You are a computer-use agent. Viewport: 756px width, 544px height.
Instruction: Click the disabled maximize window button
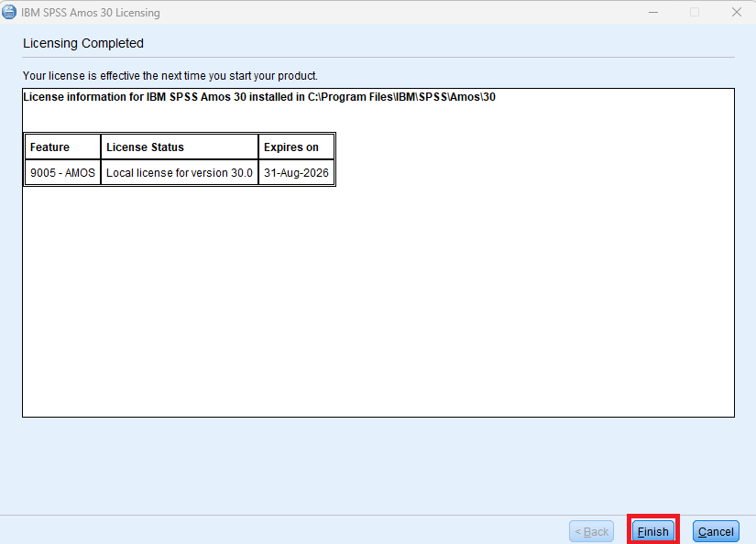(x=695, y=13)
